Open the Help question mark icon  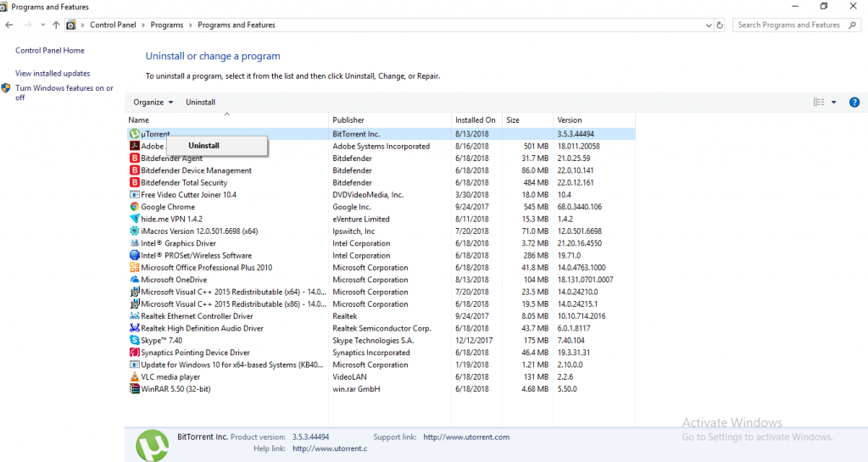tap(854, 103)
